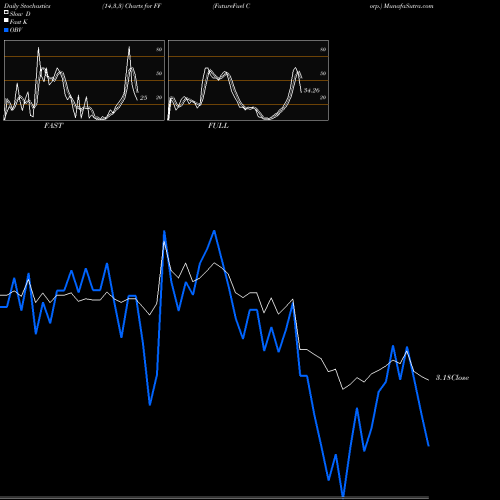Click the '25' value in FAST chart
This screenshot has height=500, width=500.
pos(143,98)
